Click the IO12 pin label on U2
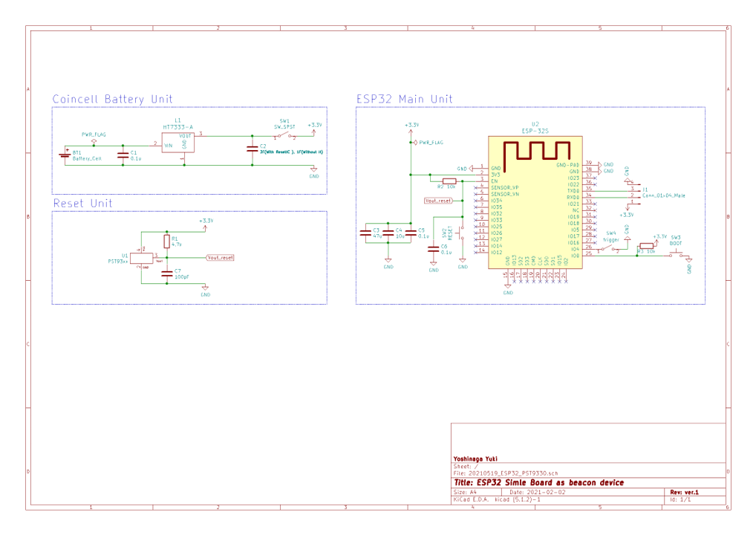The image size is (756, 535). pos(497,253)
